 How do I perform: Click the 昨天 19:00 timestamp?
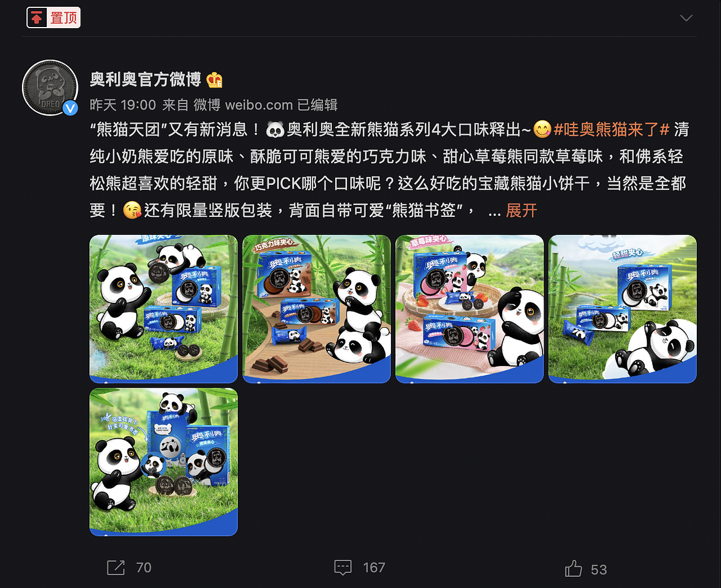point(123,105)
